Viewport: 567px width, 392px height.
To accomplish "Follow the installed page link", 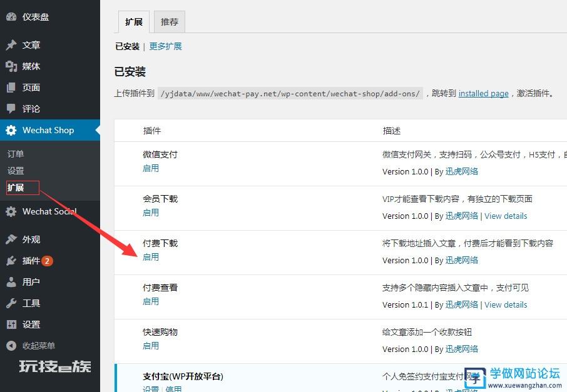I will 484,94.
